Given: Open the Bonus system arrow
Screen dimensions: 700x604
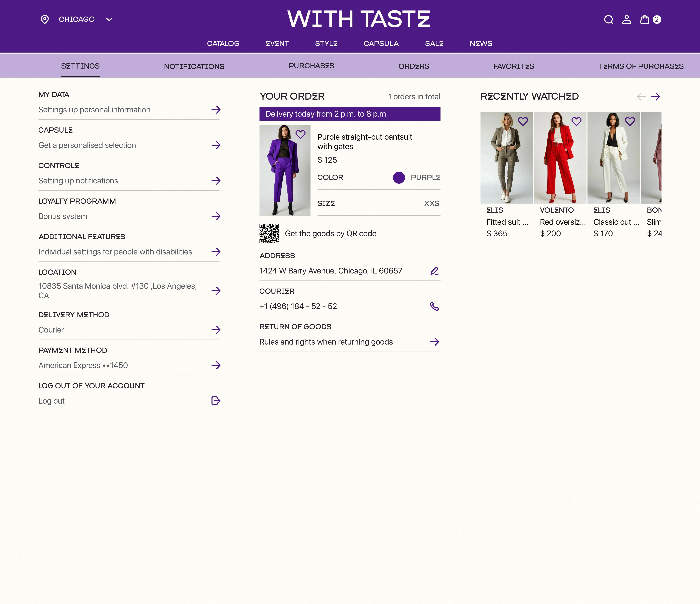Looking at the screenshot, I should [216, 216].
